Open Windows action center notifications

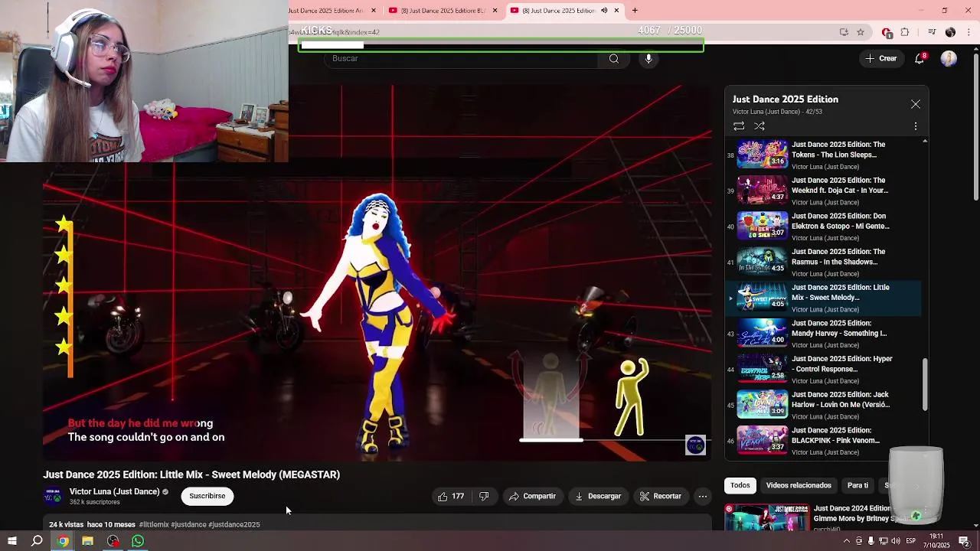[x=965, y=541]
